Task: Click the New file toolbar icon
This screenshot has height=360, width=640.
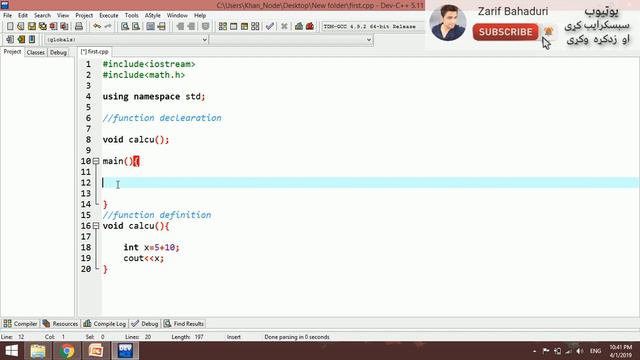Action: point(10,27)
